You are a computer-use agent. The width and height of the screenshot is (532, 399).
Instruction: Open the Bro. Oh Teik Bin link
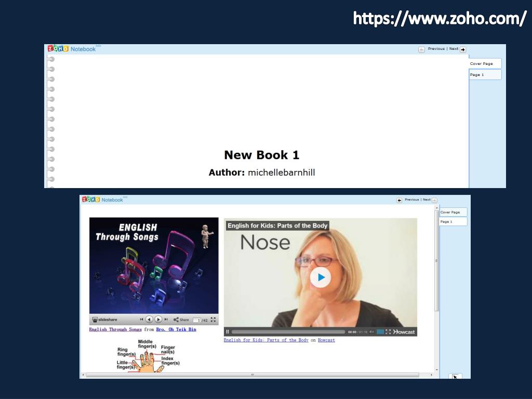point(176,329)
